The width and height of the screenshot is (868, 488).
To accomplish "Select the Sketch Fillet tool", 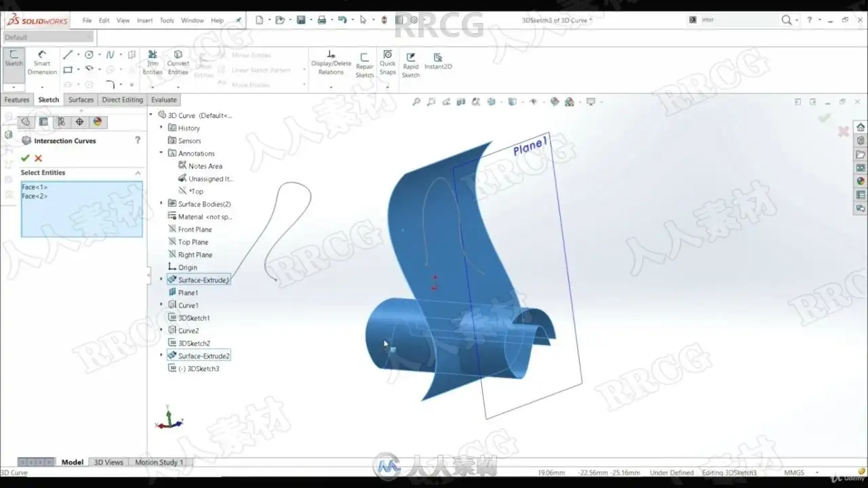I will 111,85.
